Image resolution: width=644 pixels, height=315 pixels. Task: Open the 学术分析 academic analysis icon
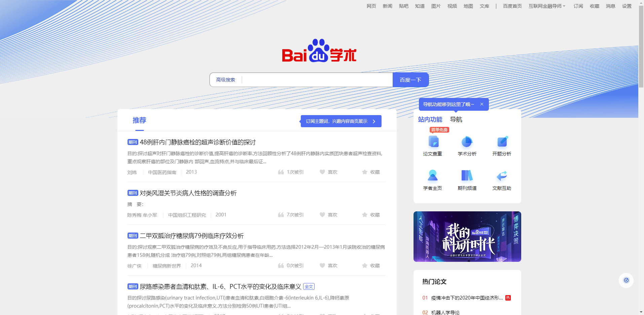click(467, 142)
